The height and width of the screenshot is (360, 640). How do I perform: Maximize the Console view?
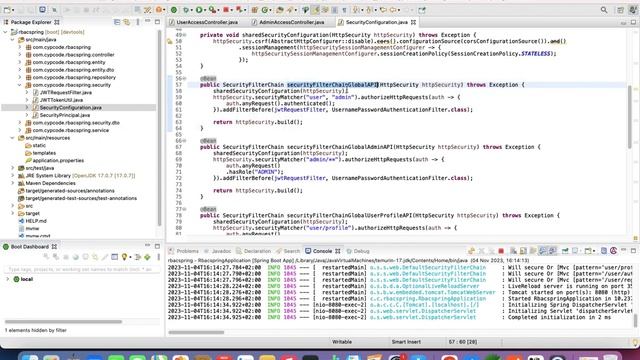click(x=633, y=250)
